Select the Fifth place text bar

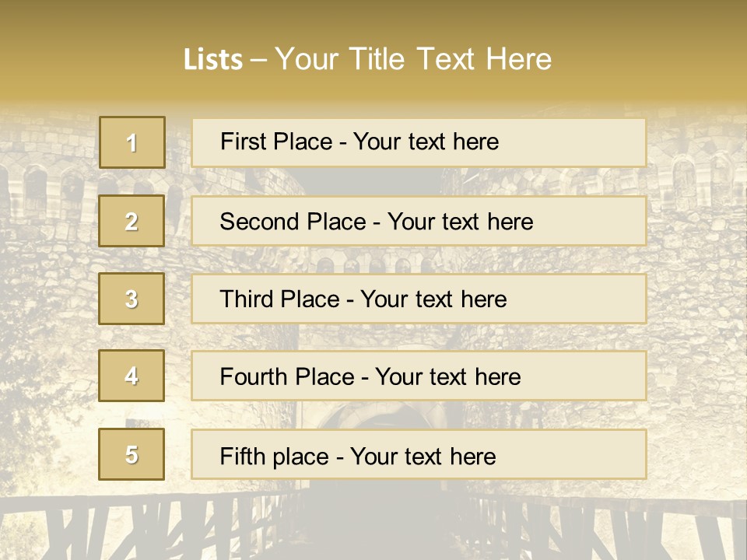pos(419,455)
